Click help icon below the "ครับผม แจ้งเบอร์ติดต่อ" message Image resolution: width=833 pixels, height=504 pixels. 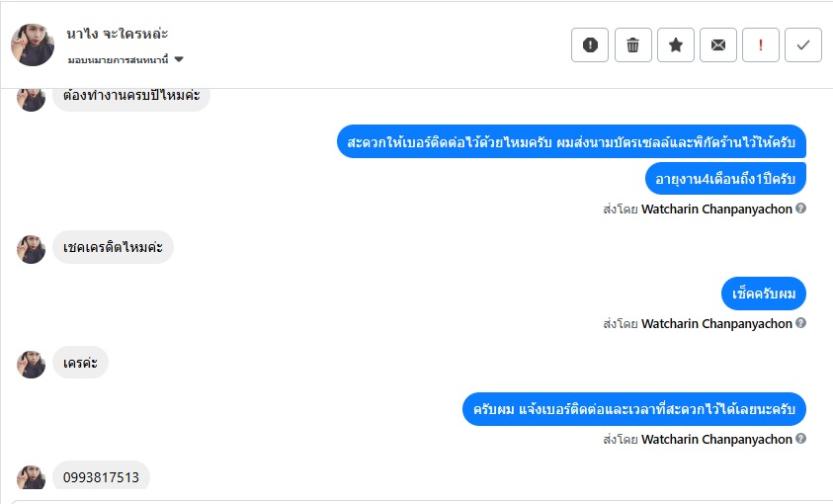coord(801,439)
